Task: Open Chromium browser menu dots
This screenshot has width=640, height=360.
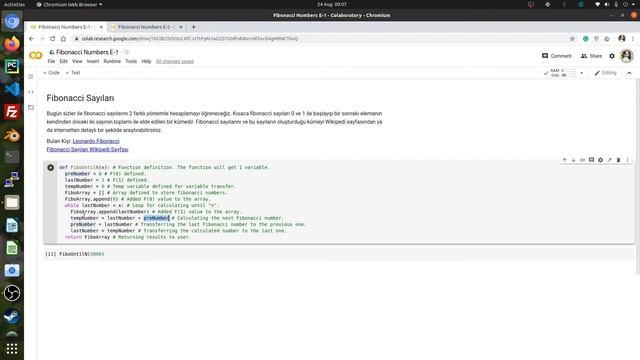Action: click(633, 38)
